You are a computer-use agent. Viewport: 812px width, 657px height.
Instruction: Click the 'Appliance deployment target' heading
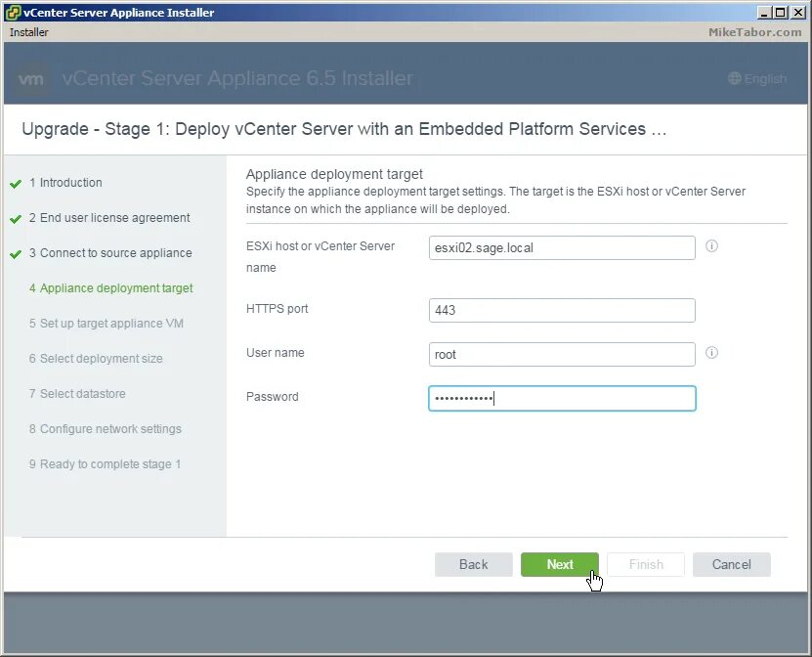[x=334, y=174]
